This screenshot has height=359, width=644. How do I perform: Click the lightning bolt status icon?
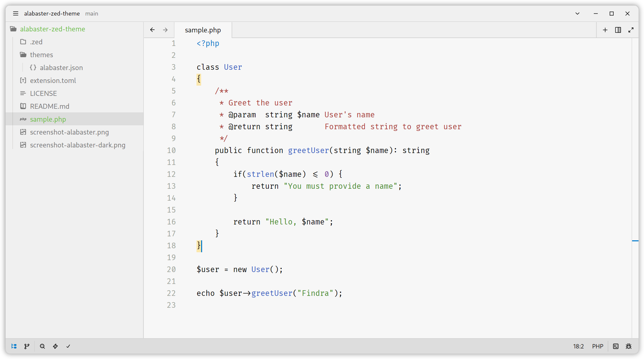[x=55, y=346]
